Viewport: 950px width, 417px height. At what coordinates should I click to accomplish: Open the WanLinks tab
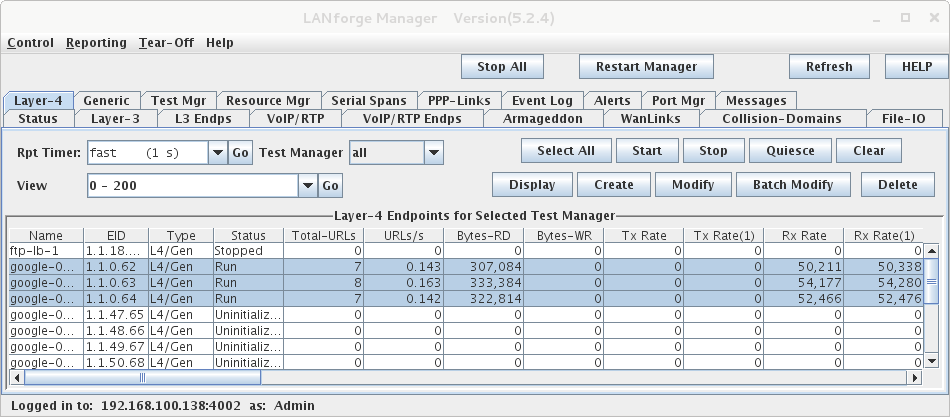651,119
